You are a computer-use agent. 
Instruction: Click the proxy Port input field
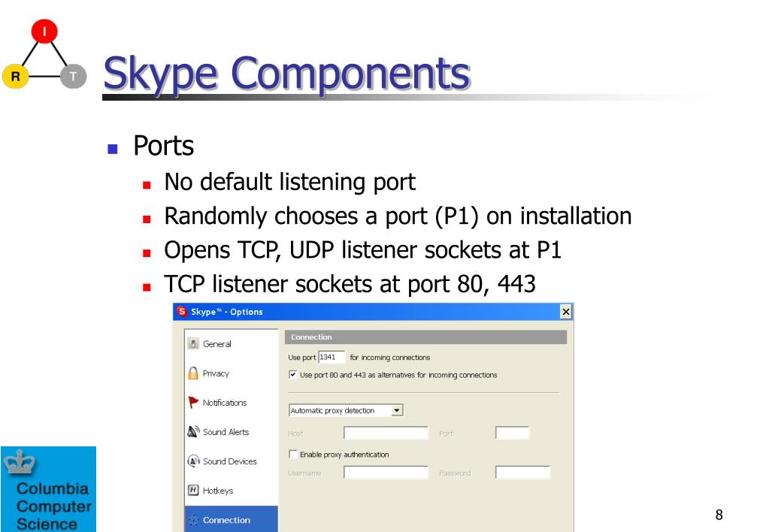[x=512, y=433]
